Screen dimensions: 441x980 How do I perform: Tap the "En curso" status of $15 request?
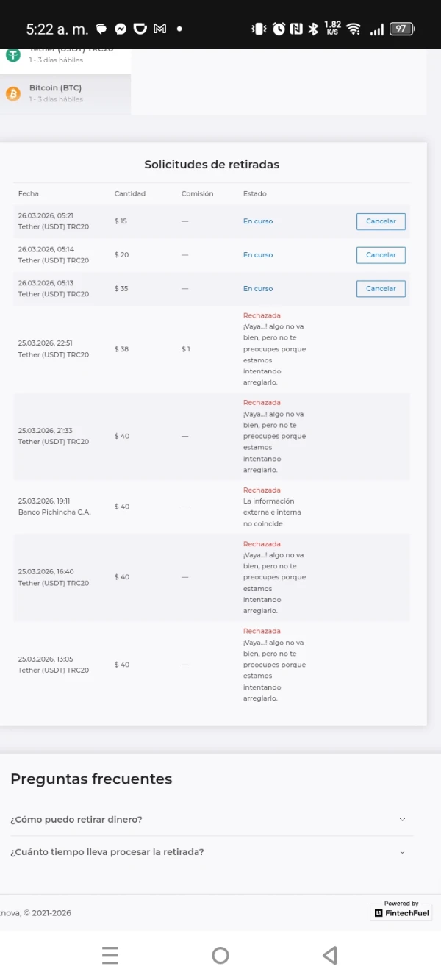click(258, 221)
